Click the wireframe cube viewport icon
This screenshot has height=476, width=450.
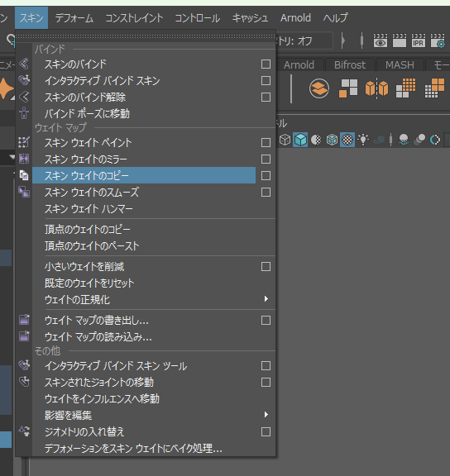click(285, 140)
